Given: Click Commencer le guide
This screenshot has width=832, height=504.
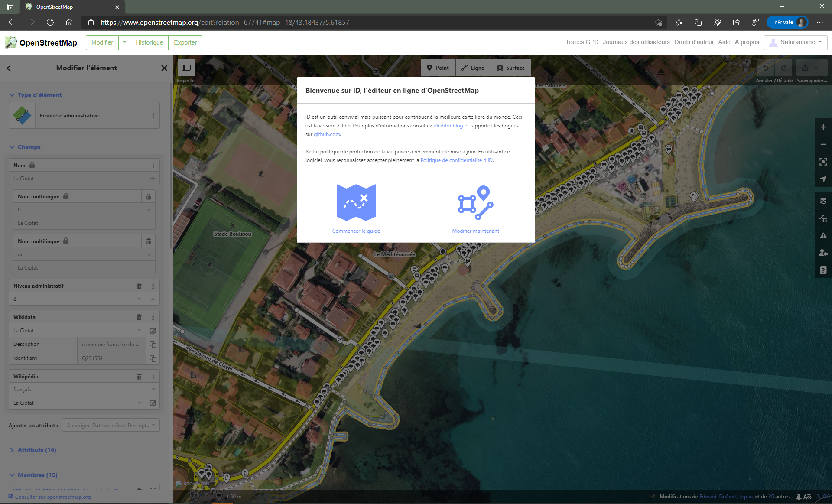Looking at the screenshot, I should click(x=356, y=231).
